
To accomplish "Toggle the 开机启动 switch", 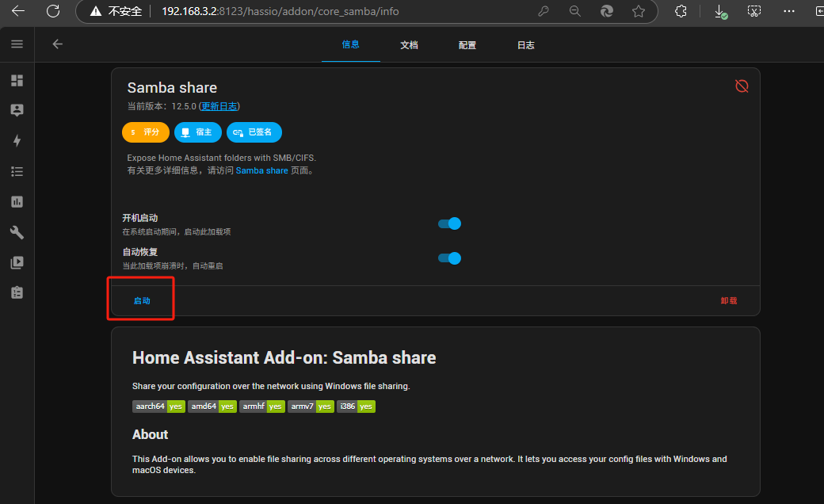I will tap(450, 223).
